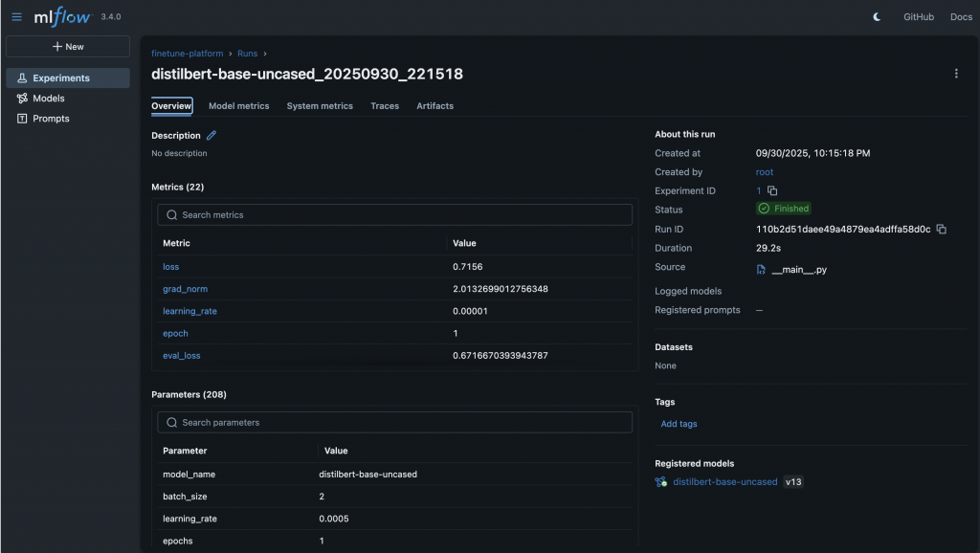Click the run title distilbert-base-uncased_20250930_221518
The image size is (980, 553).
307,74
